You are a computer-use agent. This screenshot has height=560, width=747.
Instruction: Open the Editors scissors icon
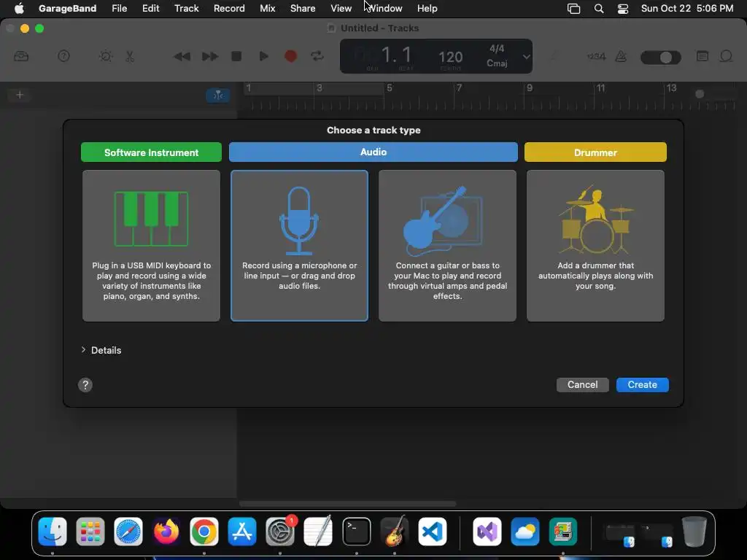(130, 56)
